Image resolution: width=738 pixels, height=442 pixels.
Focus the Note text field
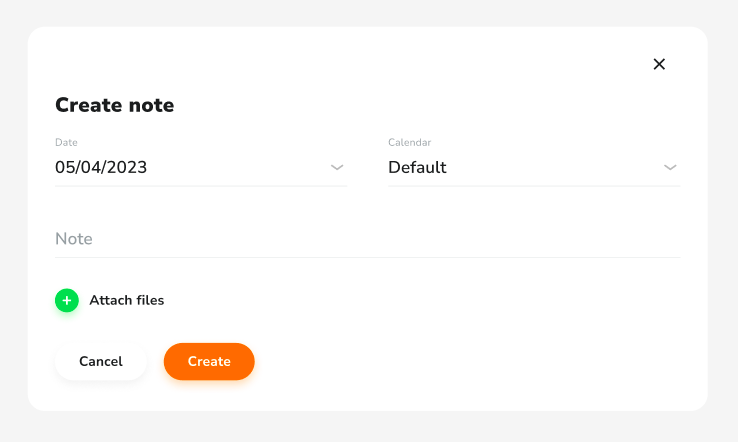point(368,239)
